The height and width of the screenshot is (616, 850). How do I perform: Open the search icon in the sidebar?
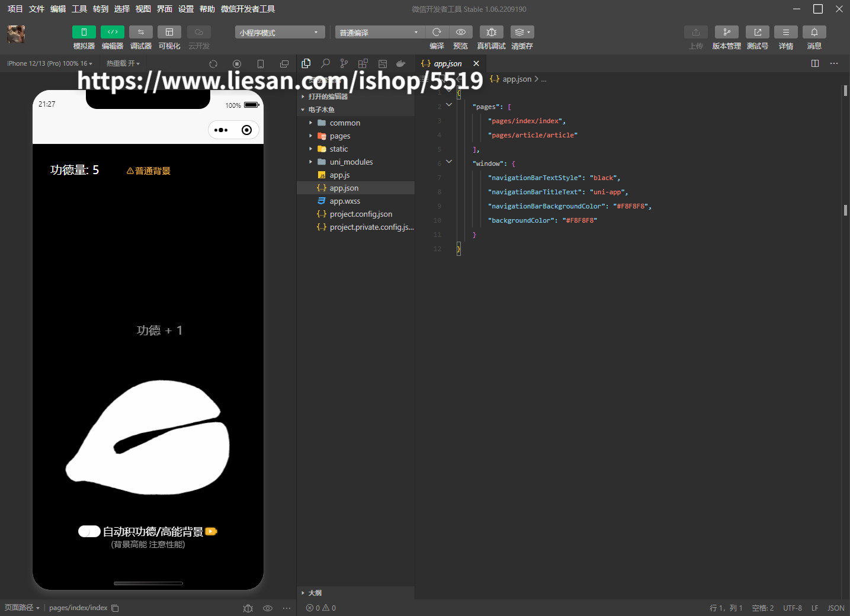coord(325,63)
